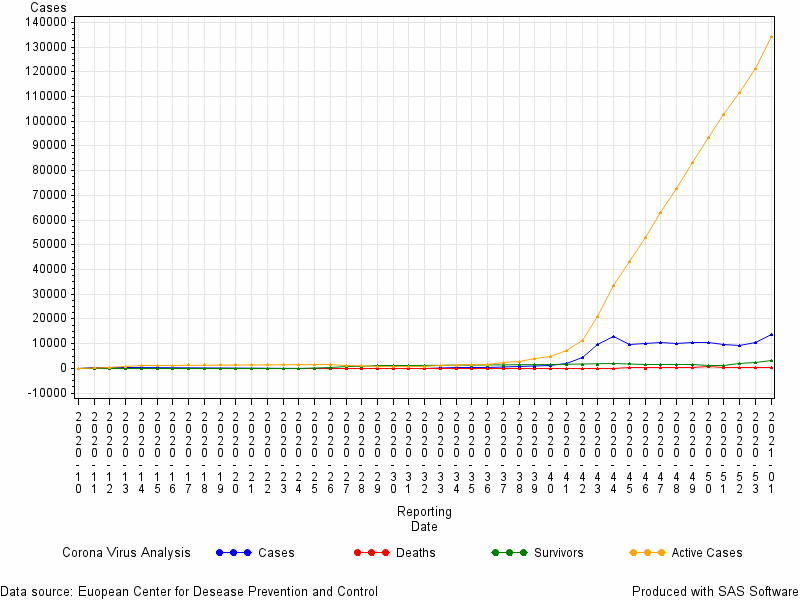This screenshot has height=600, width=800.
Task: Click the y-axis value 100000
Action: [45, 121]
